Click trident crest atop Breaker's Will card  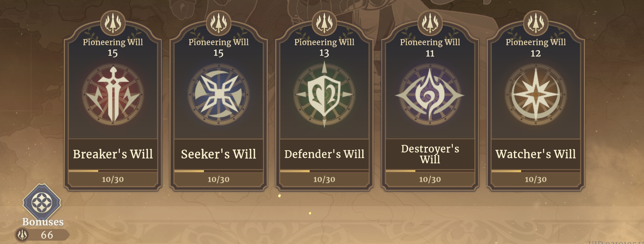(113, 23)
